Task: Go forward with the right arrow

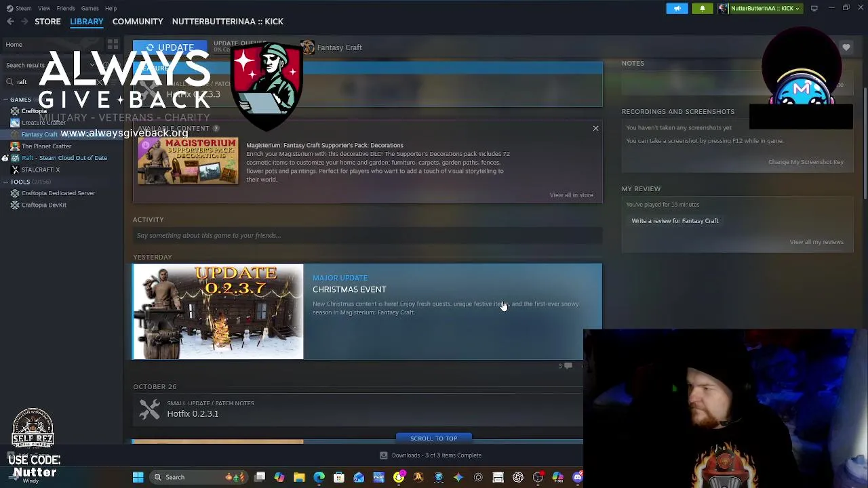Action: [x=24, y=21]
